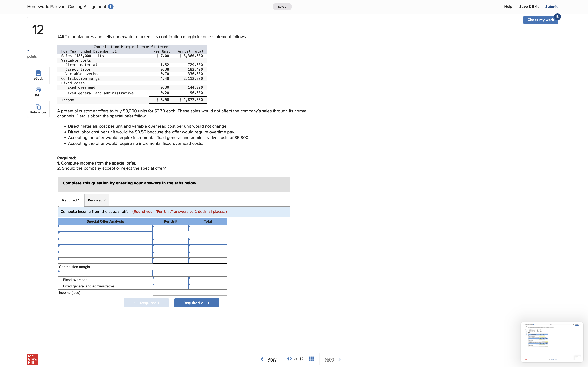
Task: Switch to the Required 2 tab
Action: [x=96, y=200]
